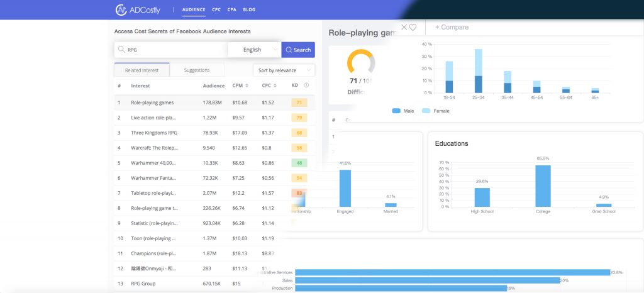Click the High School bar in Educations chart
Viewport: 644px width, 293px height.
coord(482,197)
